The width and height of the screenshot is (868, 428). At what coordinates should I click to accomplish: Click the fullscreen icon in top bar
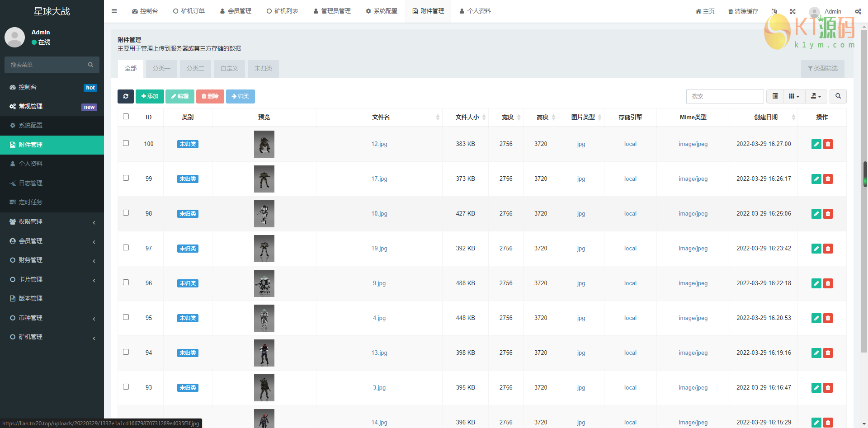pyautogui.click(x=793, y=11)
